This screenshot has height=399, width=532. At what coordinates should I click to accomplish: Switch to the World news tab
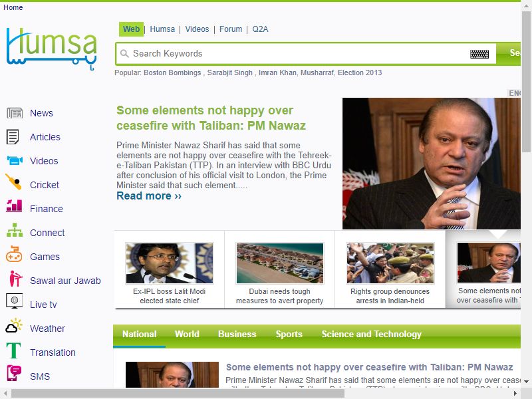[187, 334]
